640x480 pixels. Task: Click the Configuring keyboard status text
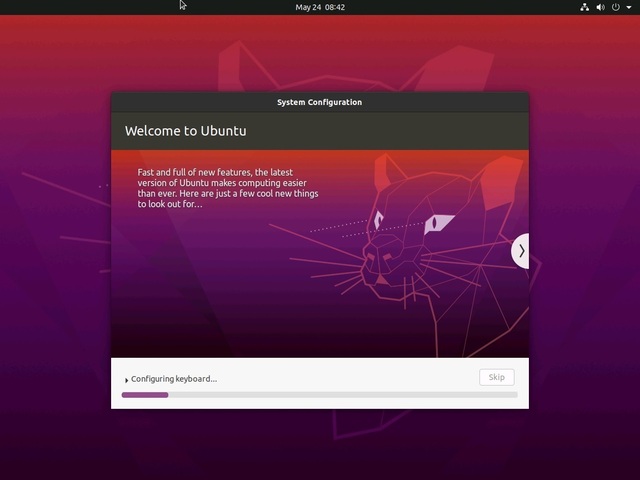(174, 379)
